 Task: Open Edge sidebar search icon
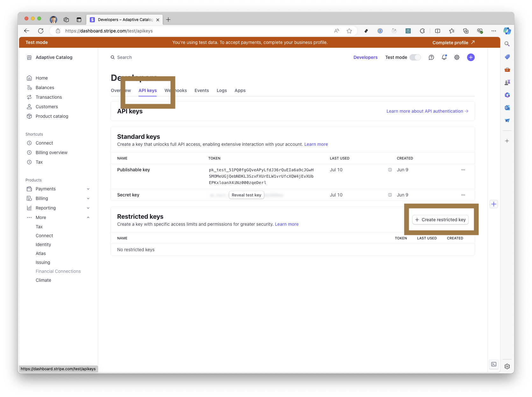click(507, 44)
